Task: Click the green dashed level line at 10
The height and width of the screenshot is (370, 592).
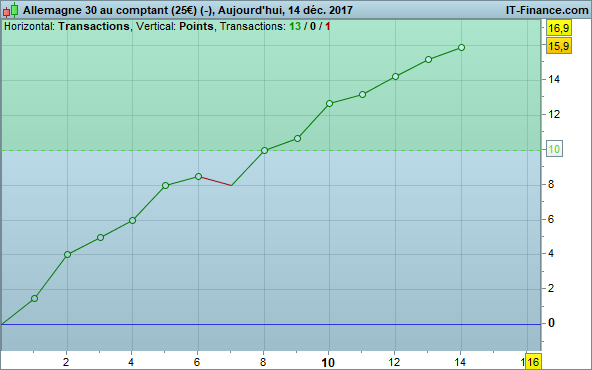Action: [x=270, y=150]
